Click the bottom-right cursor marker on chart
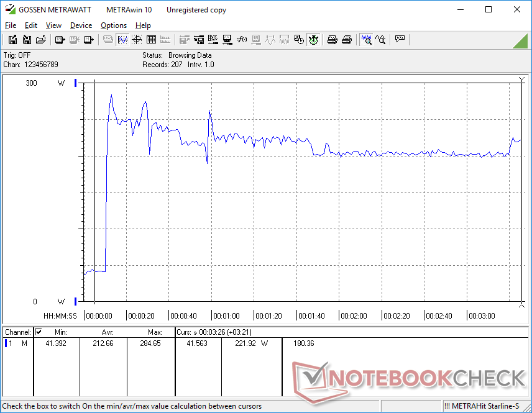 [x=522, y=305]
